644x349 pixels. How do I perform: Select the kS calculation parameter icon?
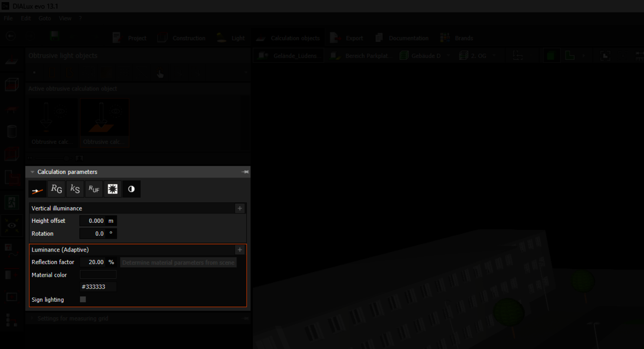(75, 189)
